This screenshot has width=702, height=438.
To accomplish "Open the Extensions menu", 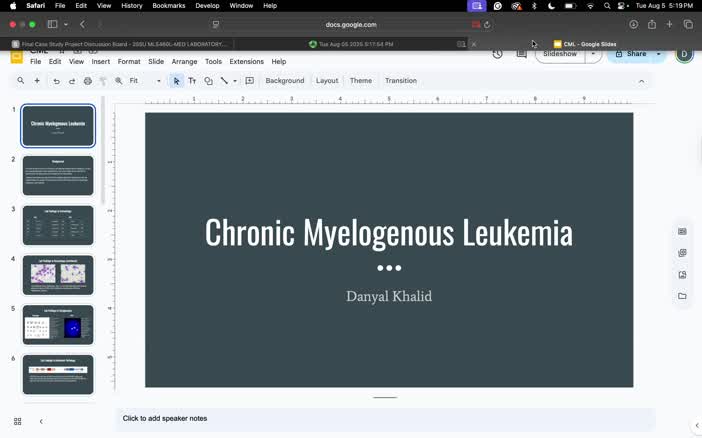I will coord(247,61).
